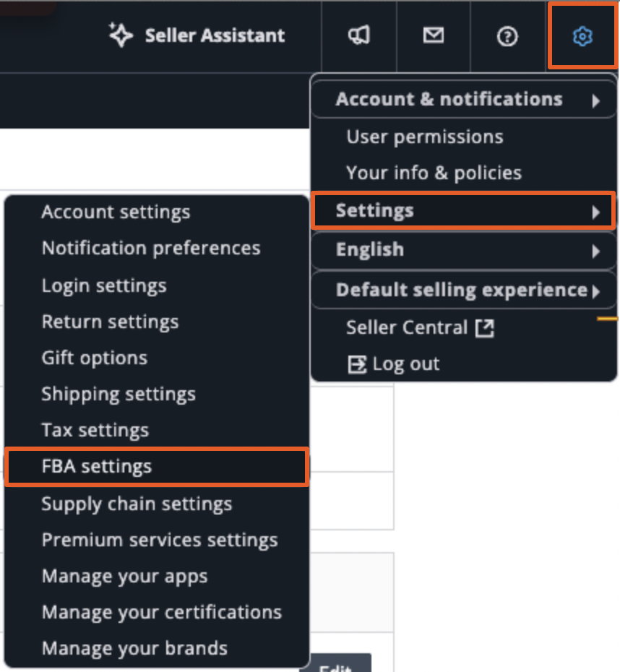Open the settings gear icon

tap(582, 36)
